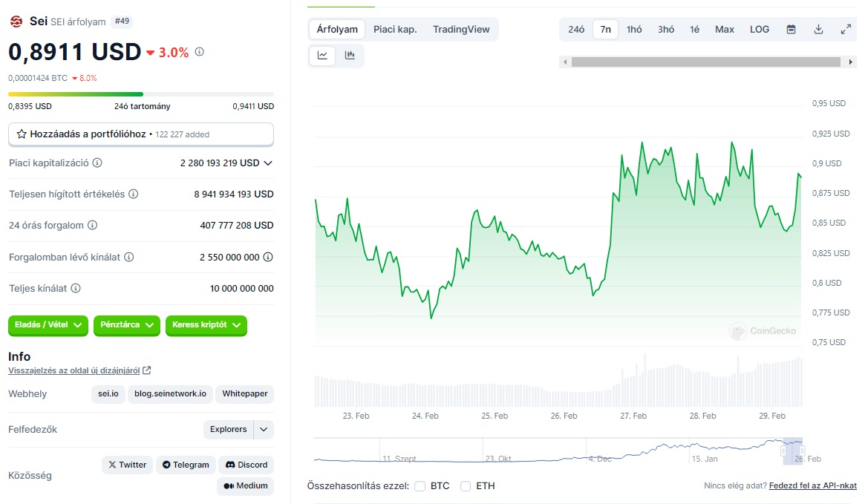Click the 24h price range progress bar
This screenshot has width=865, height=504.
pyautogui.click(x=141, y=94)
